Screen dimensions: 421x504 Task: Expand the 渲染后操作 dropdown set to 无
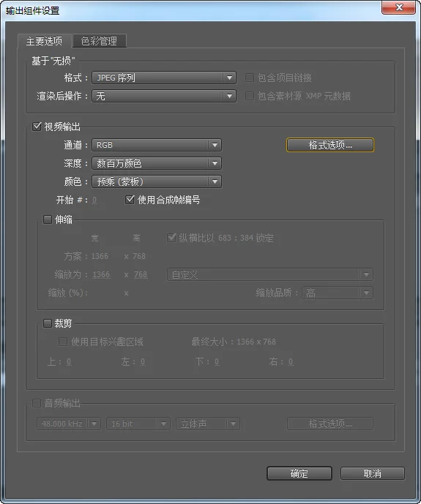(x=164, y=96)
